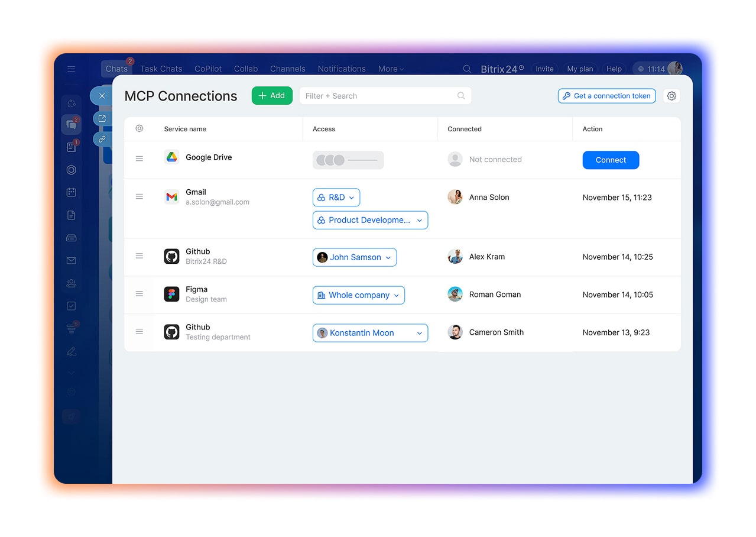Click Get a connection token button

click(x=606, y=96)
